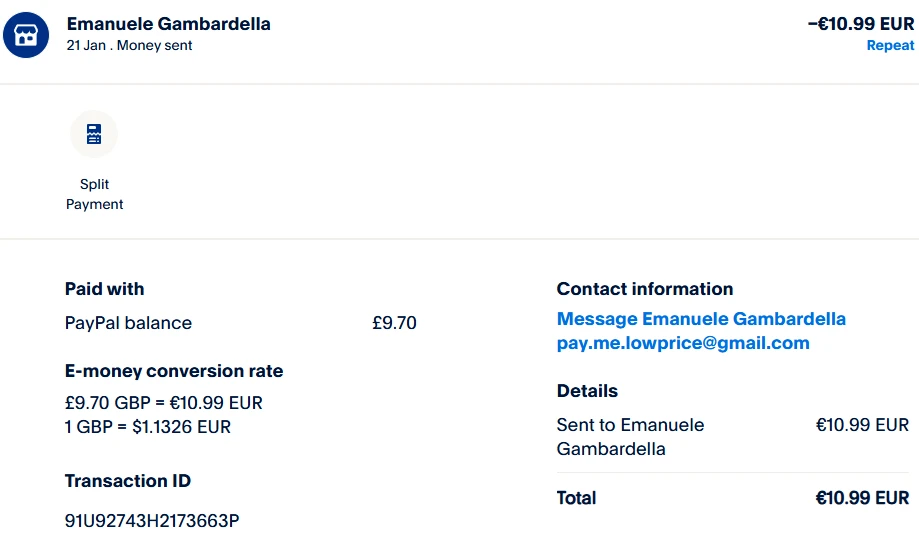Click the Split Payment label text
The width and height of the screenshot is (919, 559).
pos(94,194)
